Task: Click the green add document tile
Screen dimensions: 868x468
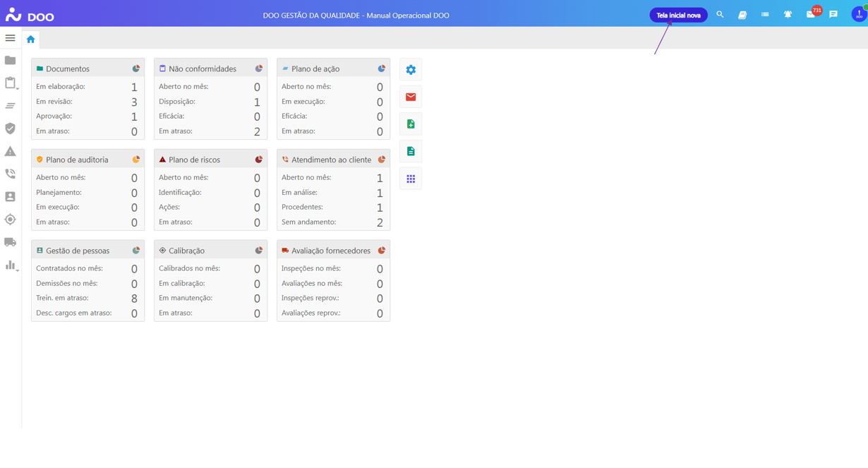Action: 411,124
